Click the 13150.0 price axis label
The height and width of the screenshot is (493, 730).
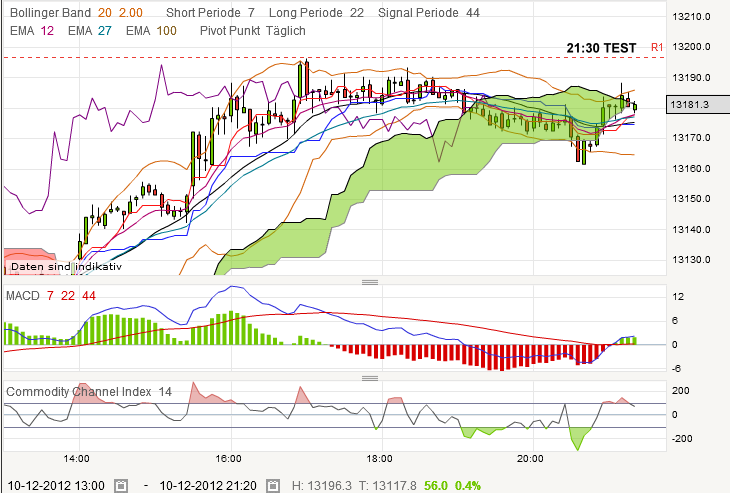click(x=691, y=199)
